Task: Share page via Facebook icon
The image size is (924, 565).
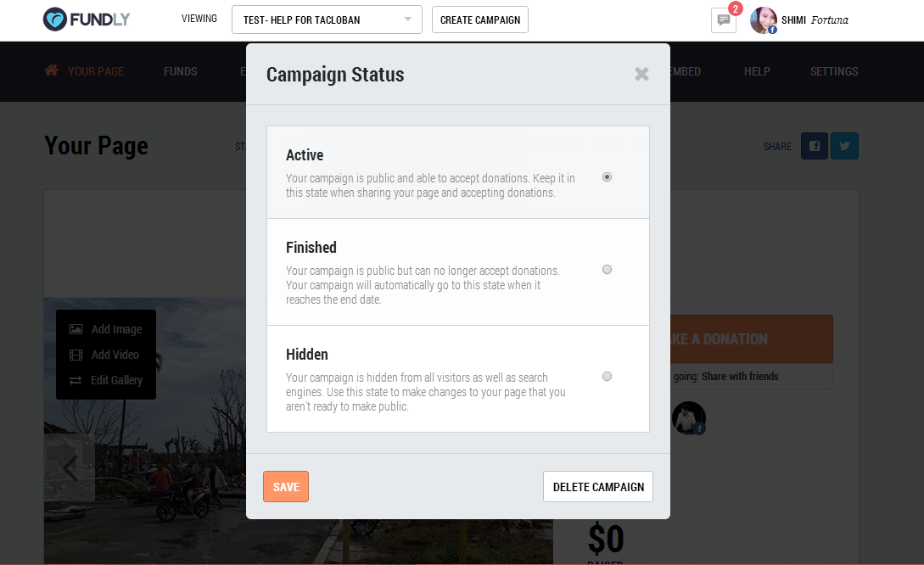Action: [815, 146]
